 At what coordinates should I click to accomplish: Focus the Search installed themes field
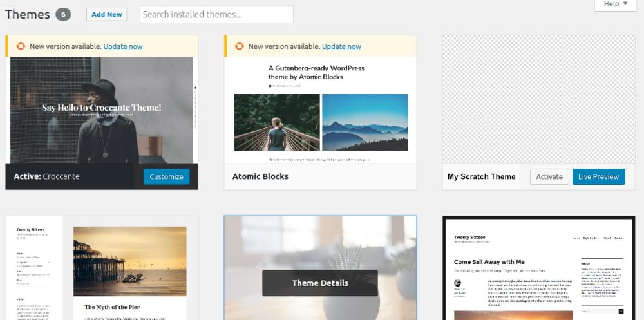pos(216,14)
